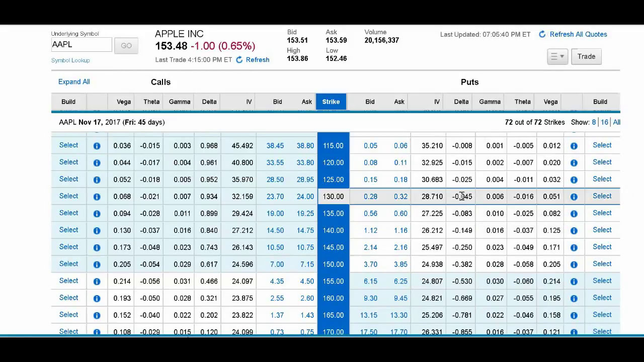The image size is (644, 362).
Task: Click put ask 6.25 at 155.00 strike
Action: click(400, 282)
